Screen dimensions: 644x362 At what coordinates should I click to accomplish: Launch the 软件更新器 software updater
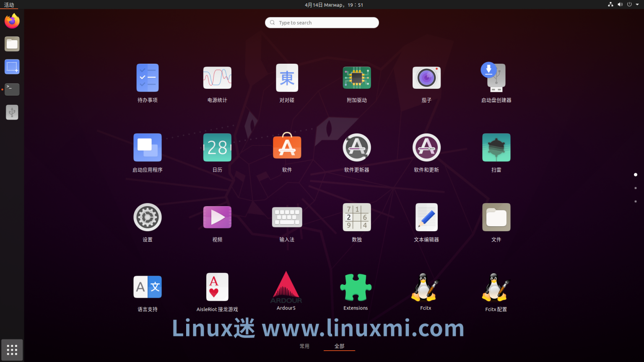357,147
